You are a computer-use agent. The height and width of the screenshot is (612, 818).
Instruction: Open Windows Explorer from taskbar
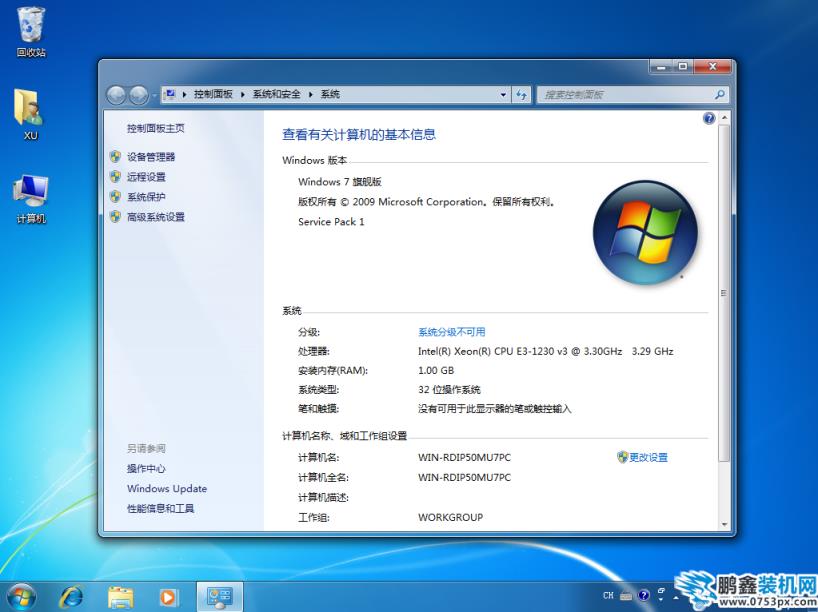[x=121, y=597]
